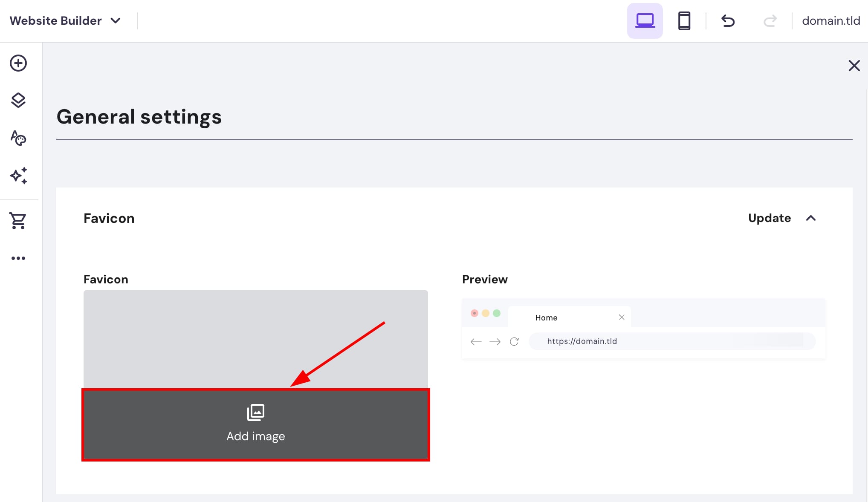Viewport: 868px width, 502px height.
Task: Open domain.tld from top bar
Action: [830, 20]
